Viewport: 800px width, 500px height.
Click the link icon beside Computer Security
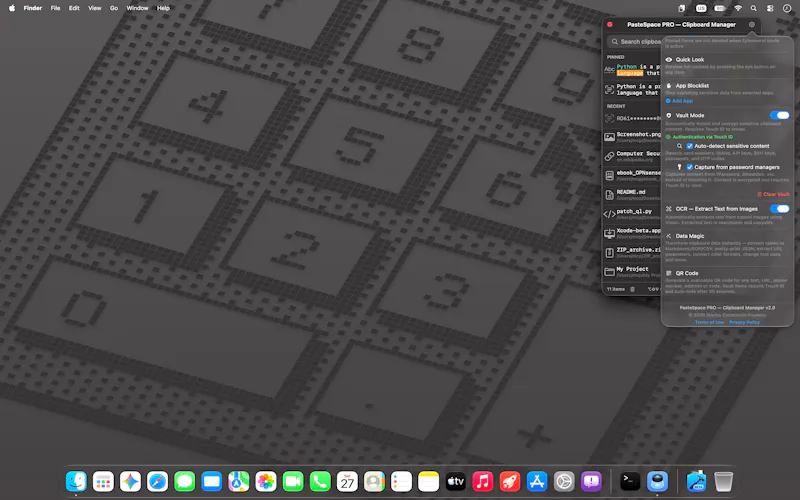609,156
